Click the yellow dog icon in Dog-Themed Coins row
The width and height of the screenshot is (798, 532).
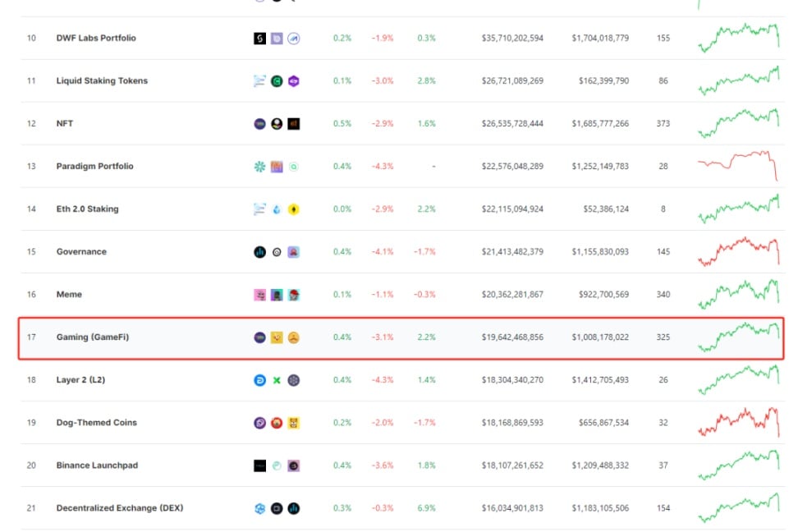[293, 423]
